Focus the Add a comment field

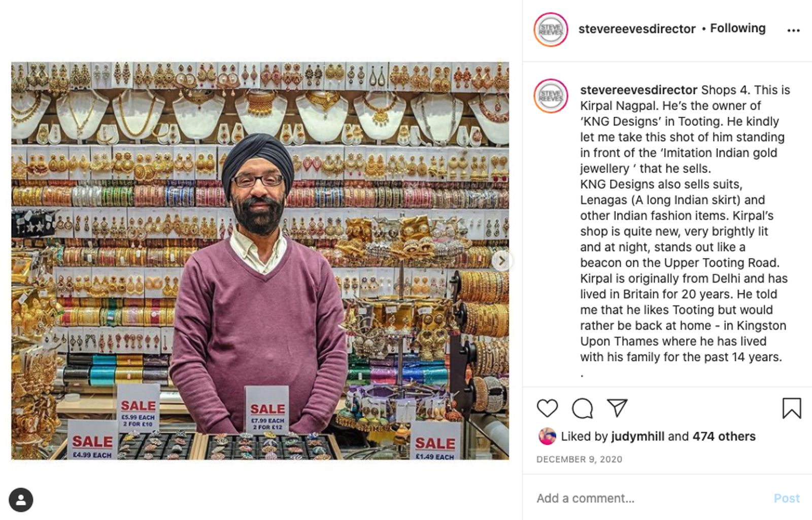[650, 498]
